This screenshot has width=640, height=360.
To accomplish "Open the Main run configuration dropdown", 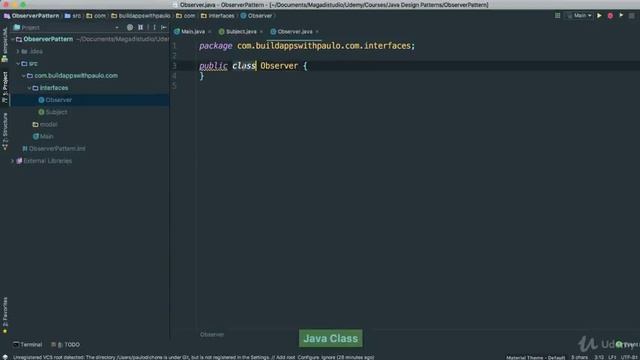I will click(579, 16).
